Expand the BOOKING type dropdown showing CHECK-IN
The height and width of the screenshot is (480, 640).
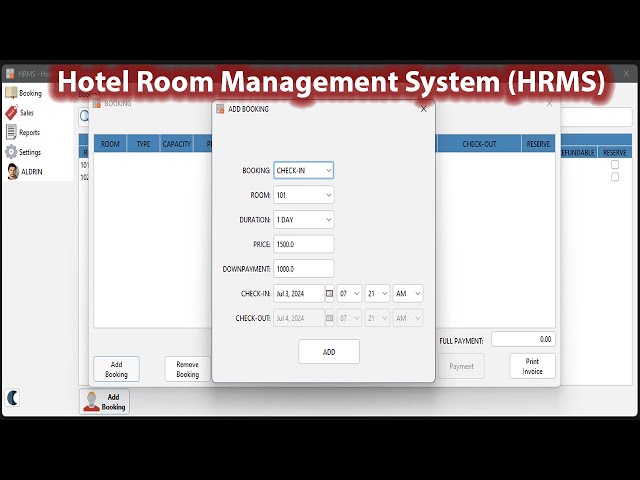pyautogui.click(x=303, y=170)
